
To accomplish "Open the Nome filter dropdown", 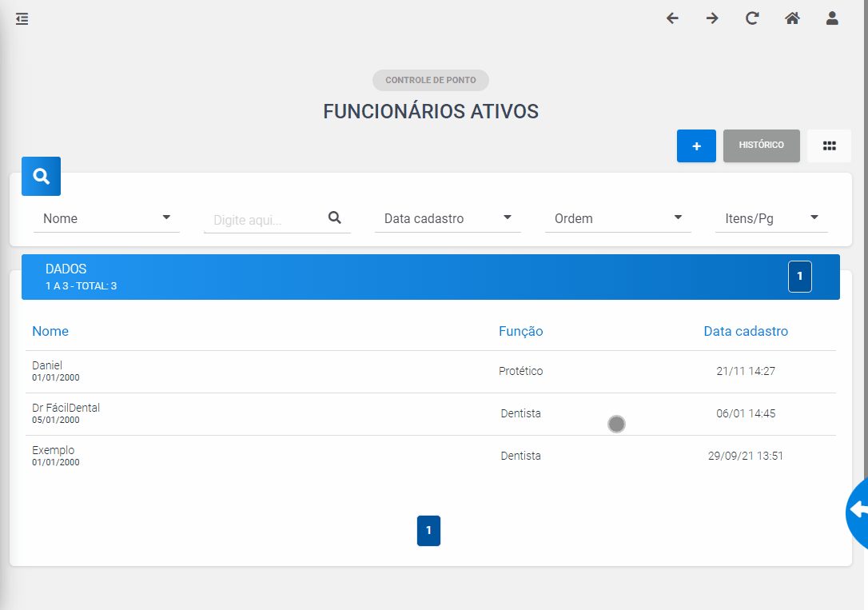I will (106, 218).
